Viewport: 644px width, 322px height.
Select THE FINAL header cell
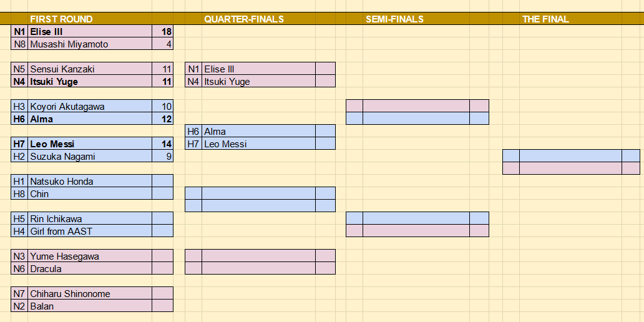[x=570, y=19]
